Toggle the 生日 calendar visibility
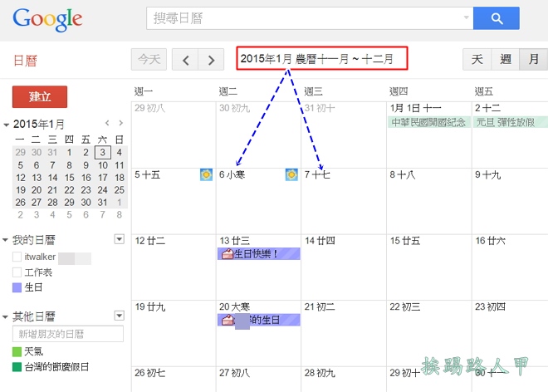 coord(17,287)
